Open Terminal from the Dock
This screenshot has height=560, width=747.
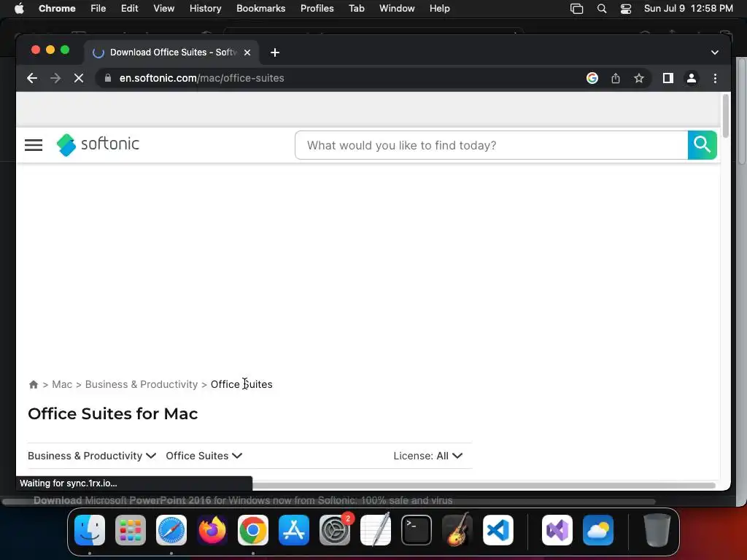pyautogui.click(x=417, y=530)
